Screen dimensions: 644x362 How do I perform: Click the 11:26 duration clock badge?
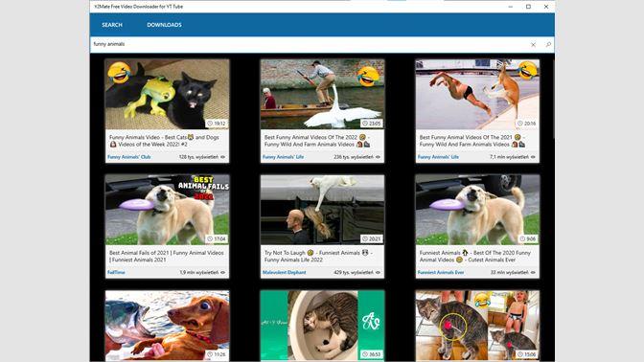(217, 354)
